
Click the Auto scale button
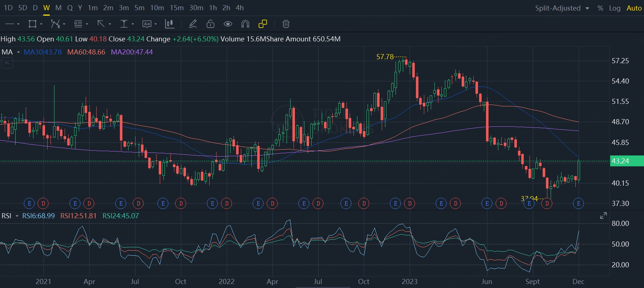click(634, 8)
